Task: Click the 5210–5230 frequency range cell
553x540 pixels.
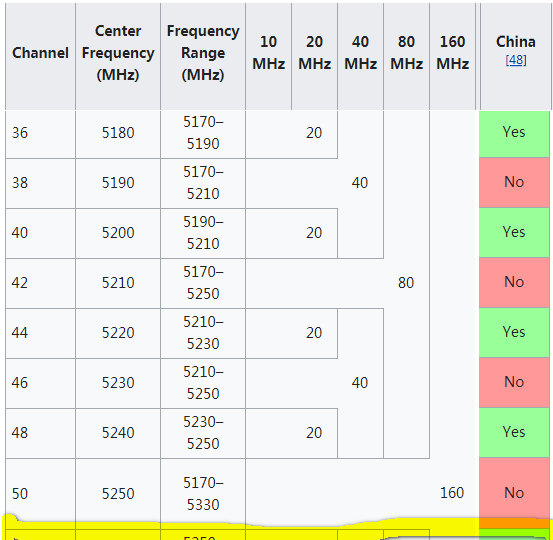Action: pos(203,333)
